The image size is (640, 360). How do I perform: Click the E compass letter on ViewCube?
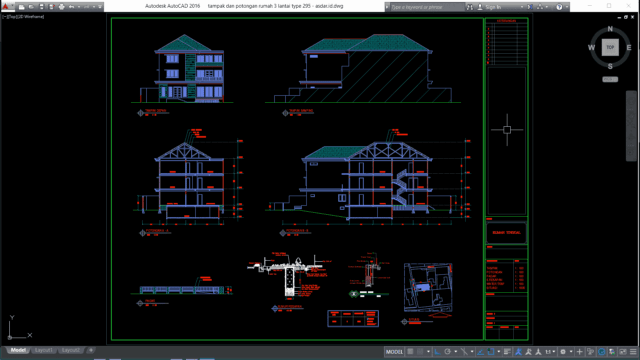tap(629, 48)
